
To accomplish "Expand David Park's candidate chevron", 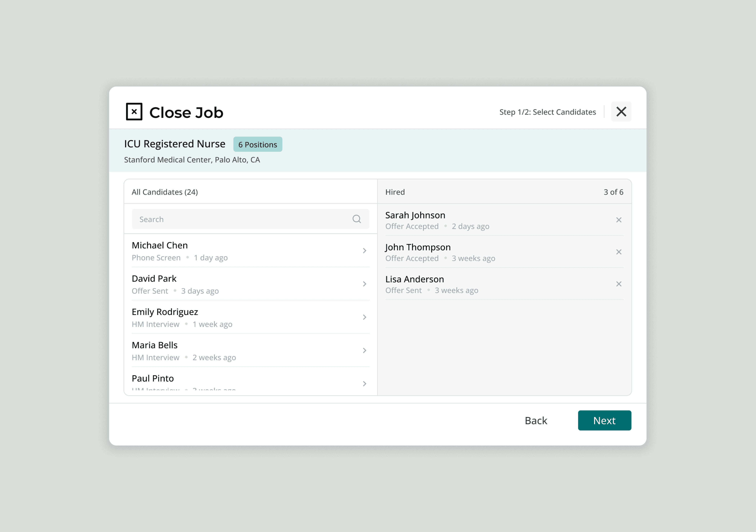I will (364, 284).
